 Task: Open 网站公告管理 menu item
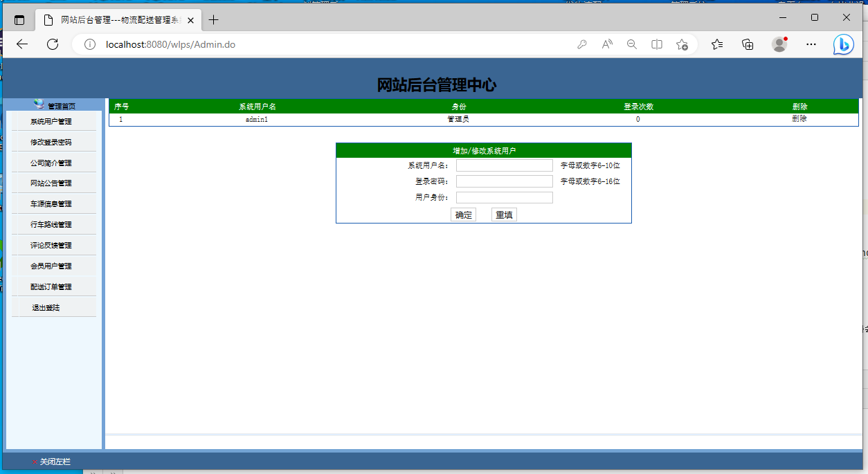(x=51, y=183)
